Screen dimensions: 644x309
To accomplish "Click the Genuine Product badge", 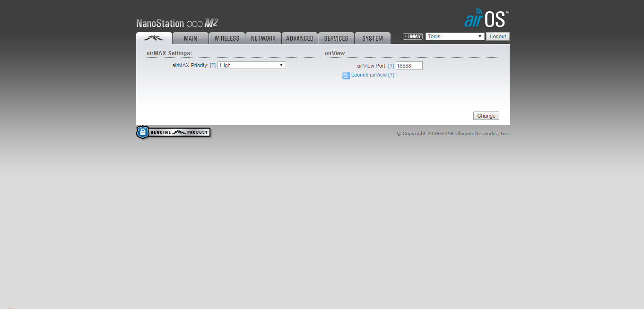I will pyautogui.click(x=173, y=132).
